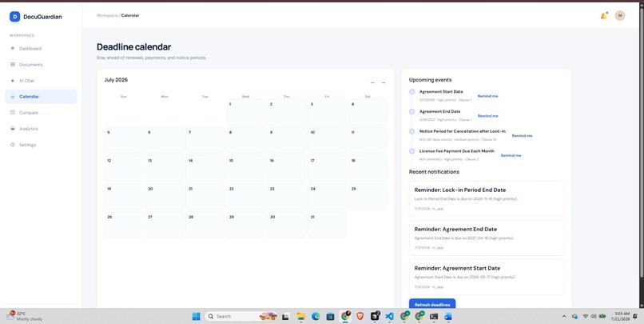Click the Settings gear icon in sidebar

pos(12,145)
